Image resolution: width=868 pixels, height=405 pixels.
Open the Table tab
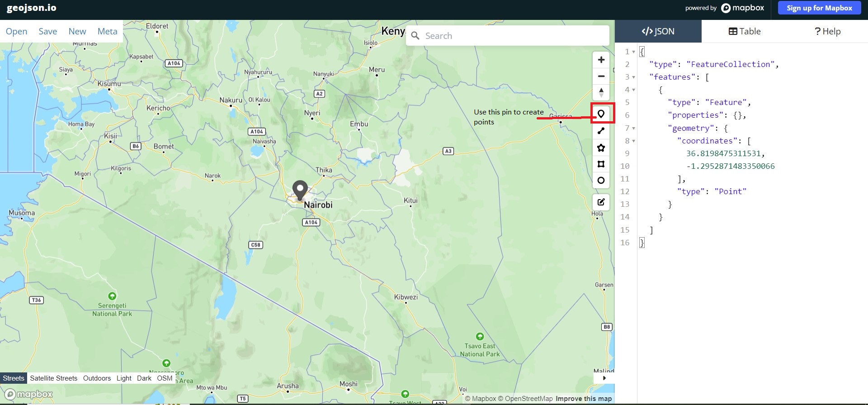pos(744,31)
